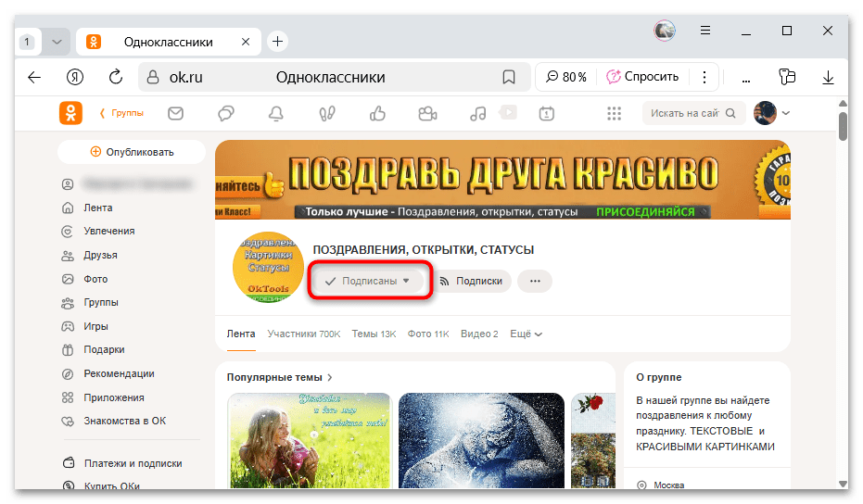
Task: Select the Участники 700K tab
Action: point(304,334)
